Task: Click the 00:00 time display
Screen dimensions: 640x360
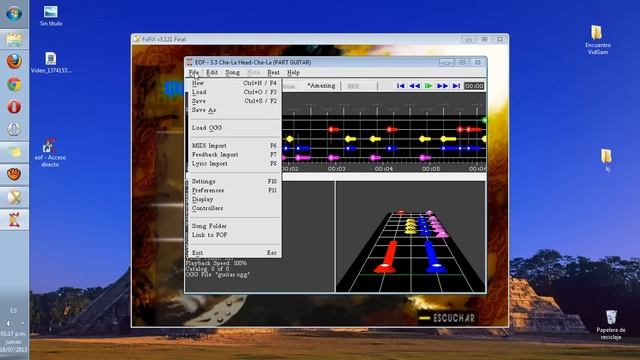Action: 474,86
